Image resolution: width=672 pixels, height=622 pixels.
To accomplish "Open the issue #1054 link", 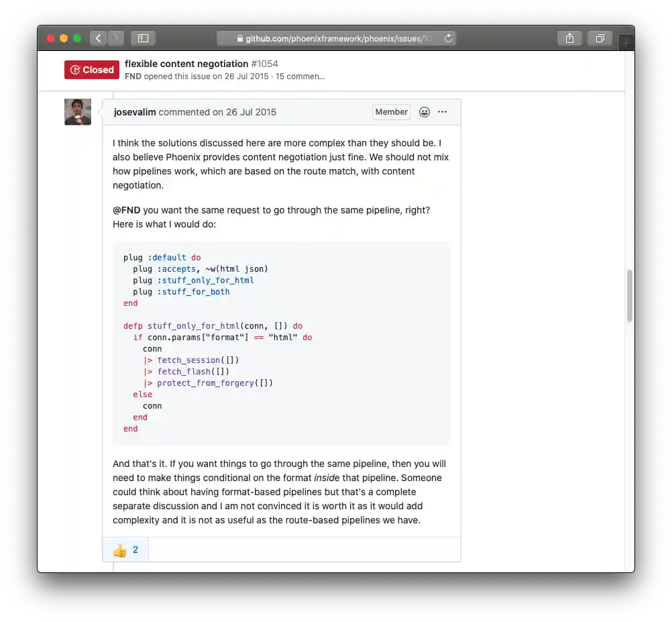I will (x=264, y=64).
